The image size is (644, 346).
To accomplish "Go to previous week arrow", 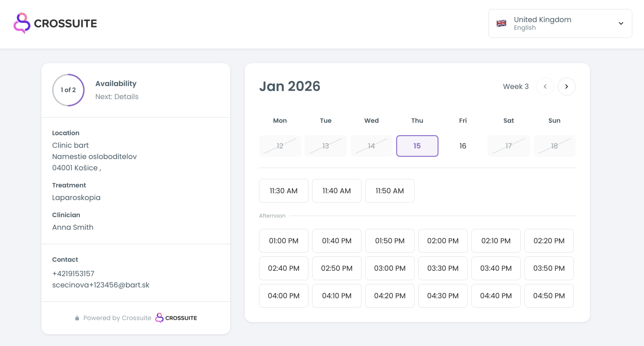I will pyautogui.click(x=545, y=86).
